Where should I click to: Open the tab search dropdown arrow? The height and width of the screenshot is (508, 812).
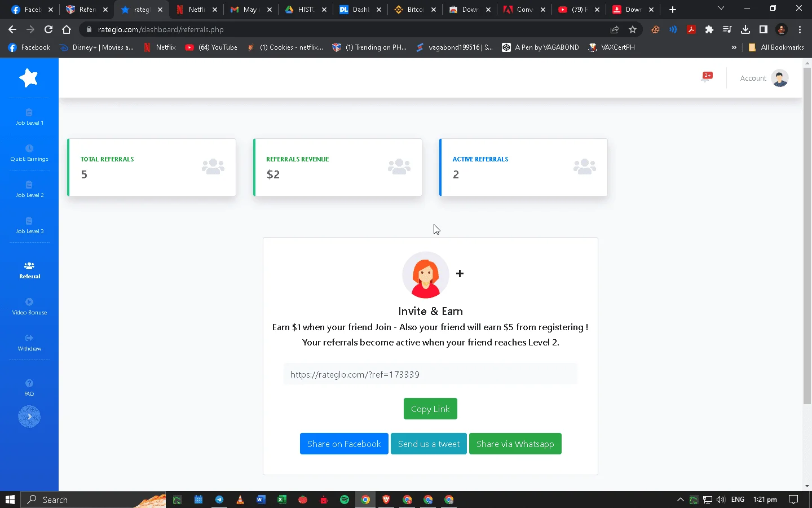[721, 8]
